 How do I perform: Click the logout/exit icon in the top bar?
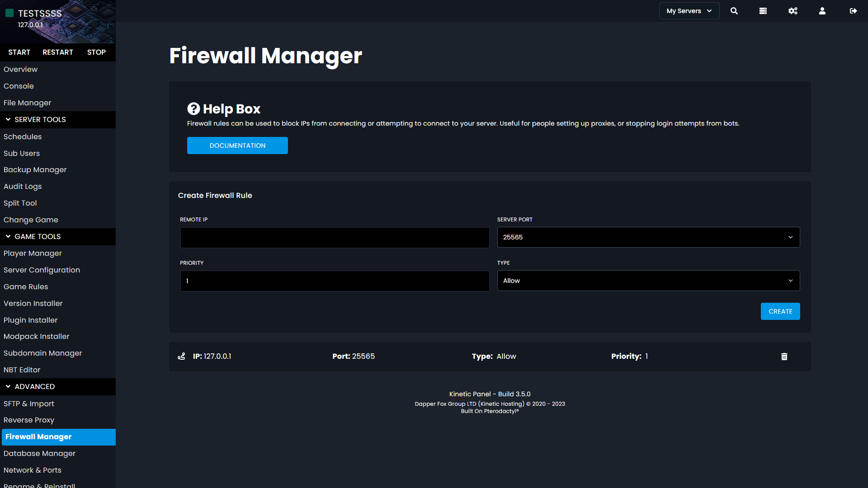(854, 11)
